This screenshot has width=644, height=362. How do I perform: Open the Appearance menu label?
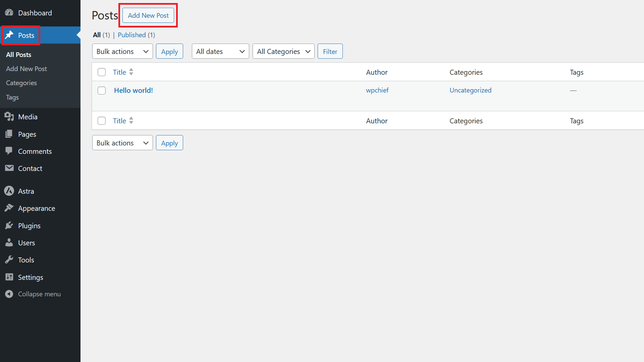tap(37, 208)
